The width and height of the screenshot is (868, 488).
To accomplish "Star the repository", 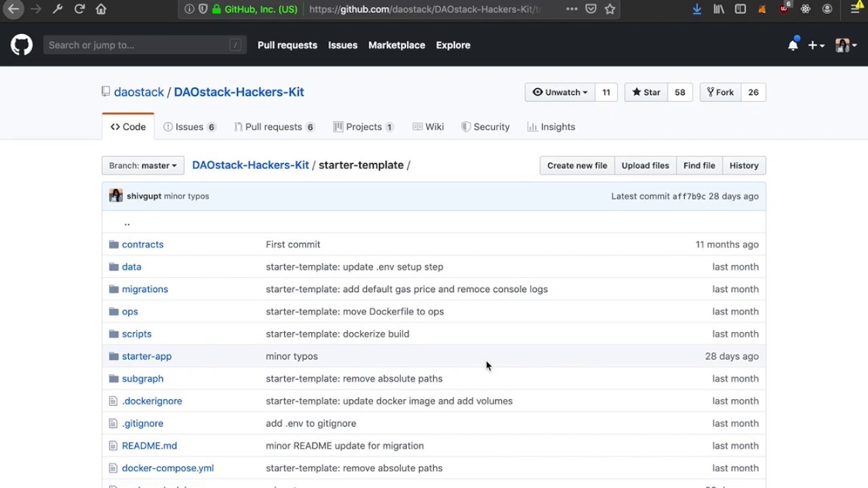I will [646, 92].
